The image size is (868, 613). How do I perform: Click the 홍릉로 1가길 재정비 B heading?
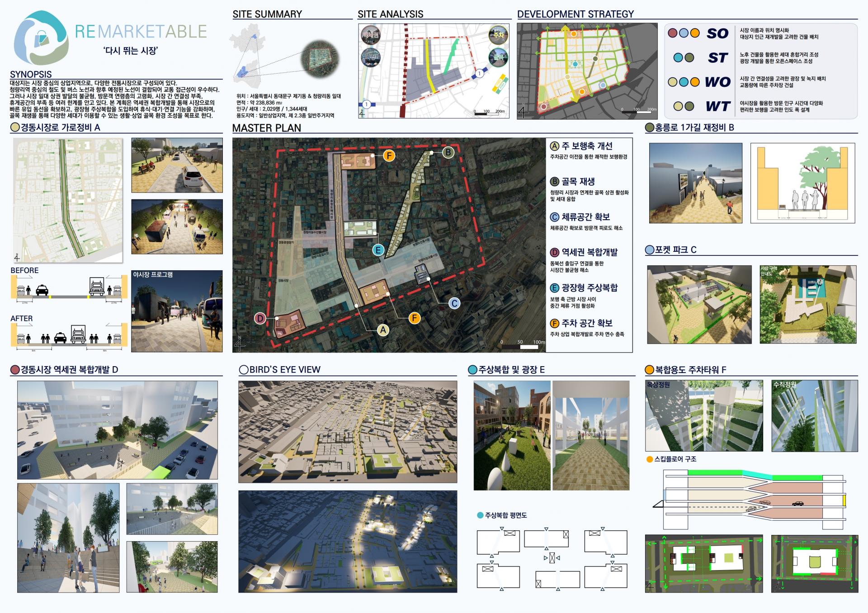(x=694, y=127)
